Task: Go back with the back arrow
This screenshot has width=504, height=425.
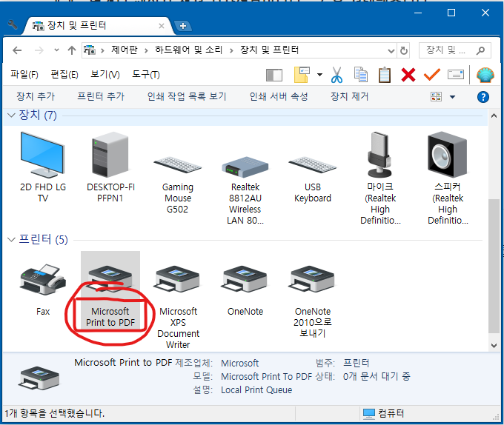Action: [x=17, y=50]
